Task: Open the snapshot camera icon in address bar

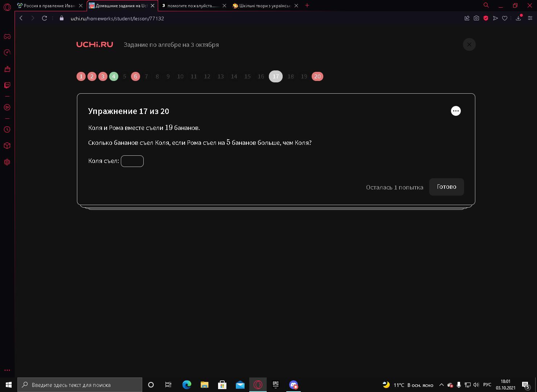Action: [x=476, y=18]
